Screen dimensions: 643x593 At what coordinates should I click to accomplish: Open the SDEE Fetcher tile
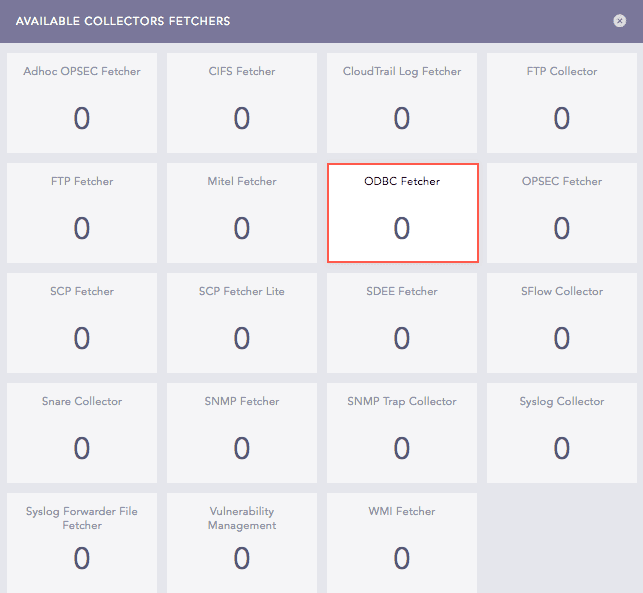(402, 323)
